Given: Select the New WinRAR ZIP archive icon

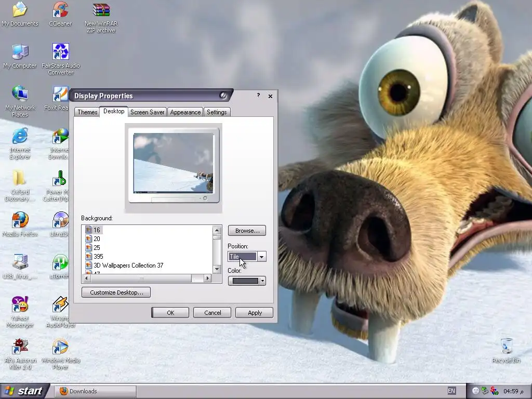Looking at the screenshot, I should (x=101, y=18).
